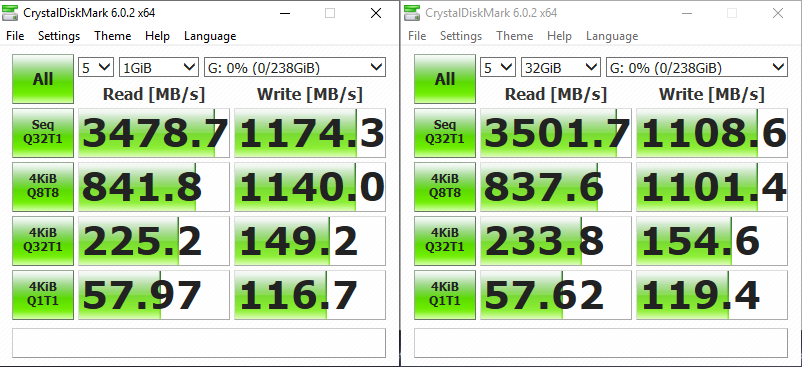802x367 pixels.
Task: Click the 149.2 write result
Action: tap(310, 241)
